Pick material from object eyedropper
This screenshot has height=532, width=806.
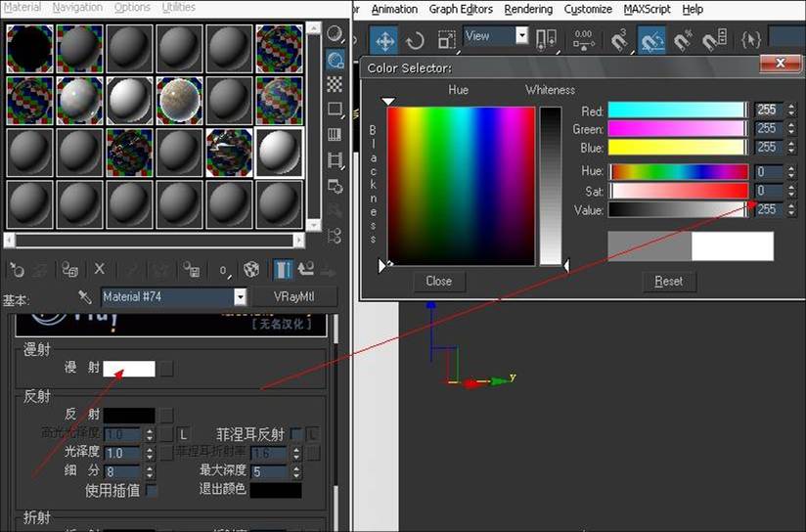84,296
